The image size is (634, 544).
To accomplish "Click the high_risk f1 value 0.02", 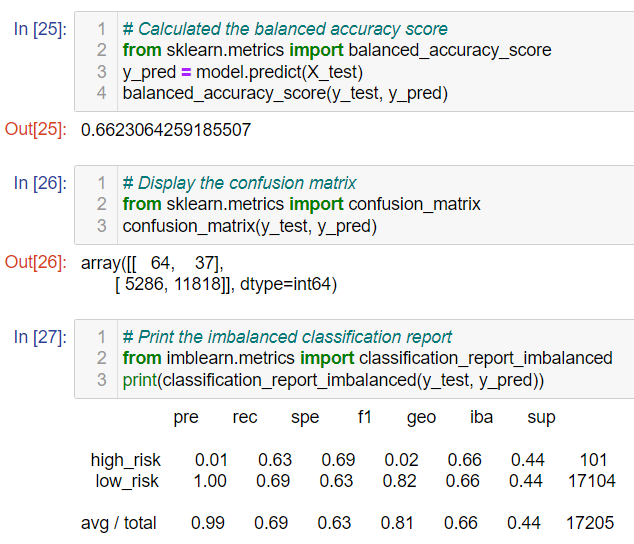I will click(401, 460).
